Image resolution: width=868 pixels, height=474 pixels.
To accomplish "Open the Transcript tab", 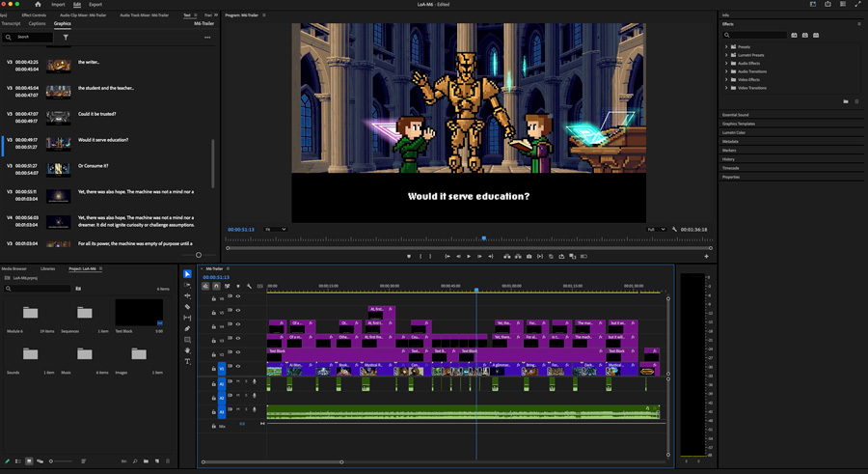I will point(11,23).
